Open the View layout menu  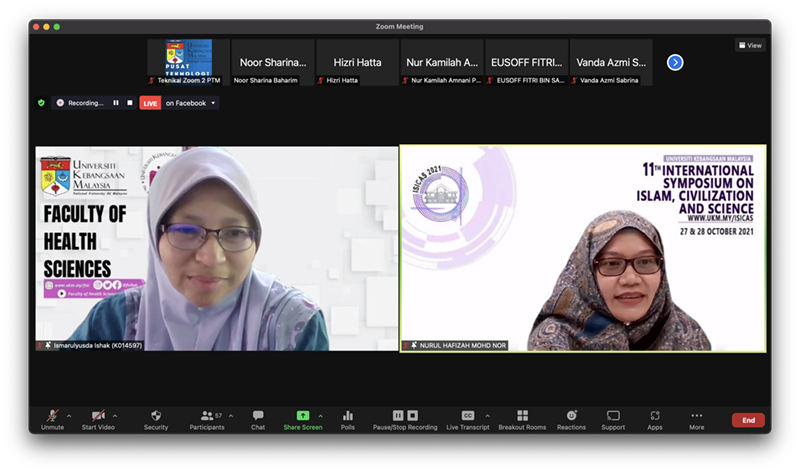pyautogui.click(x=750, y=45)
